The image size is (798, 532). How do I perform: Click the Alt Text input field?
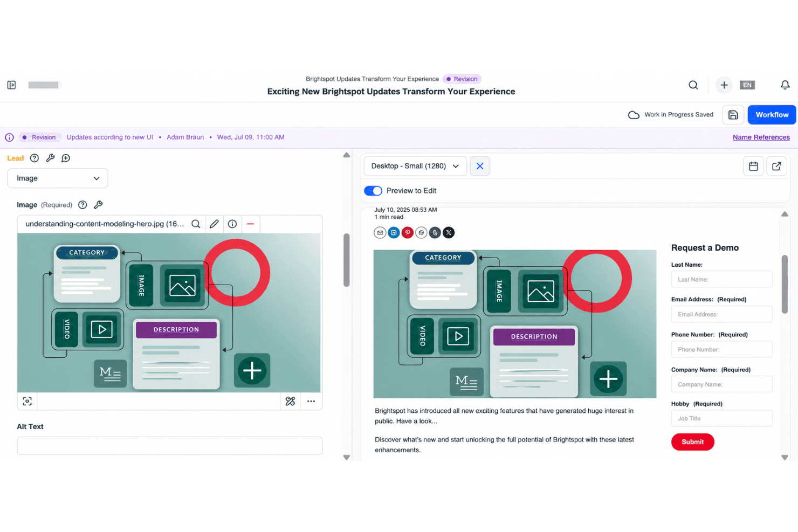pyautogui.click(x=170, y=446)
